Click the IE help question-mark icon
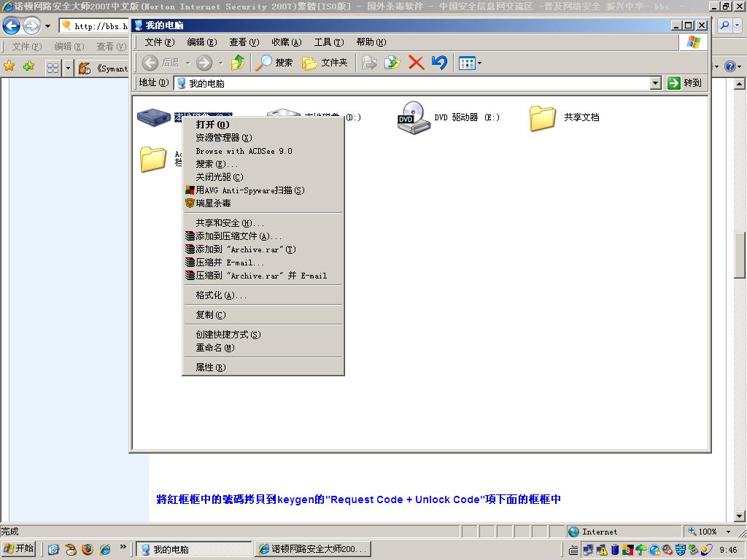Screen dimensions: 747x560 pyautogui.click(x=729, y=66)
